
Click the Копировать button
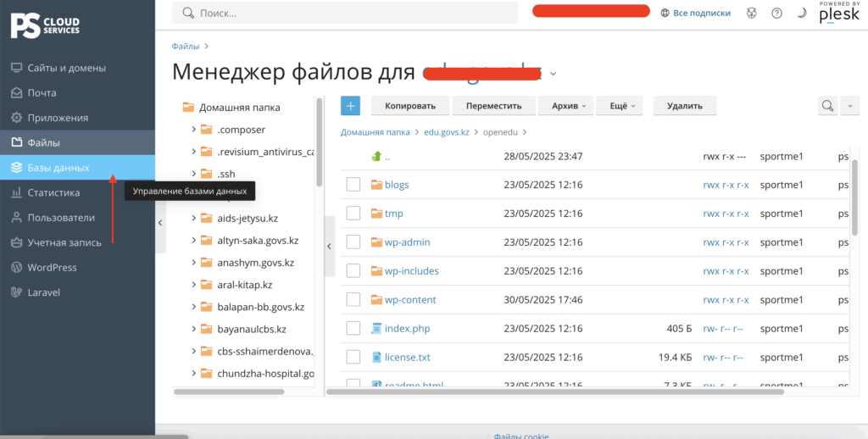[409, 106]
